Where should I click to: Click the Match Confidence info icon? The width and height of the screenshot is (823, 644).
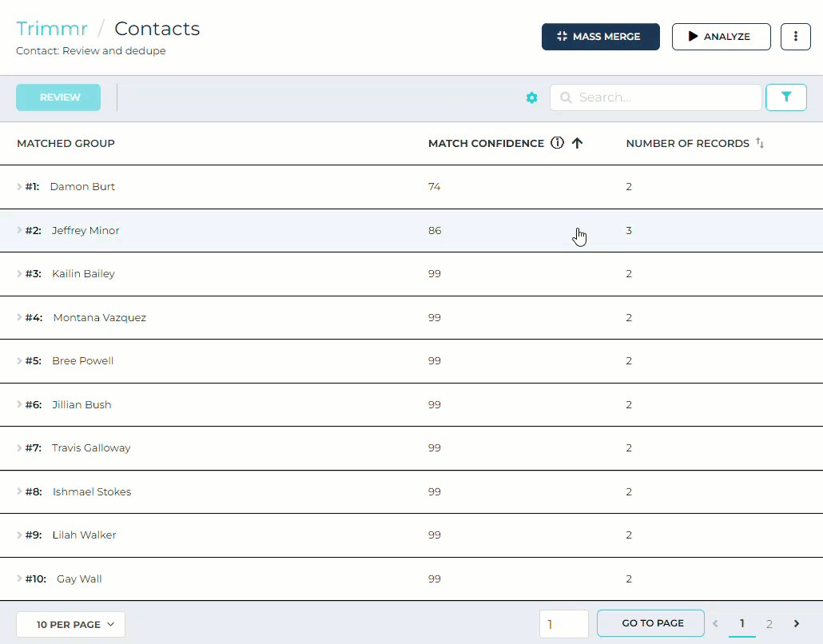558,143
